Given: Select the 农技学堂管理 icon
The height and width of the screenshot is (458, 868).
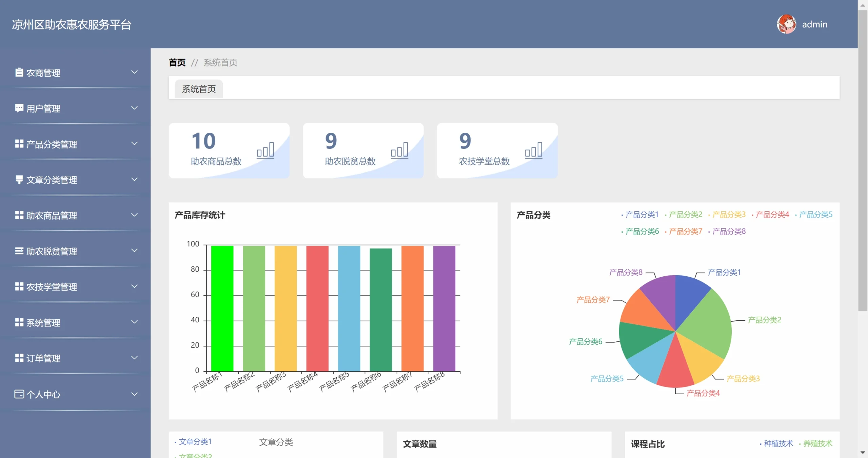Looking at the screenshot, I should click(19, 286).
